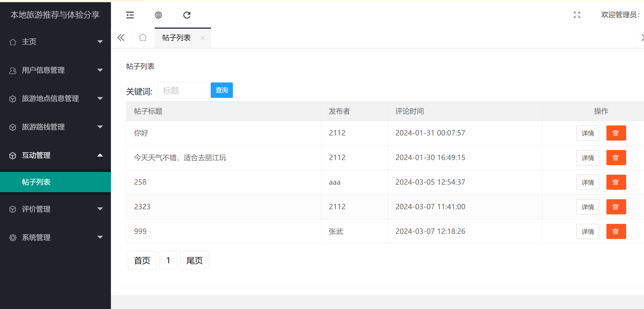Click the 查询 search button

click(x=222, y=90)
